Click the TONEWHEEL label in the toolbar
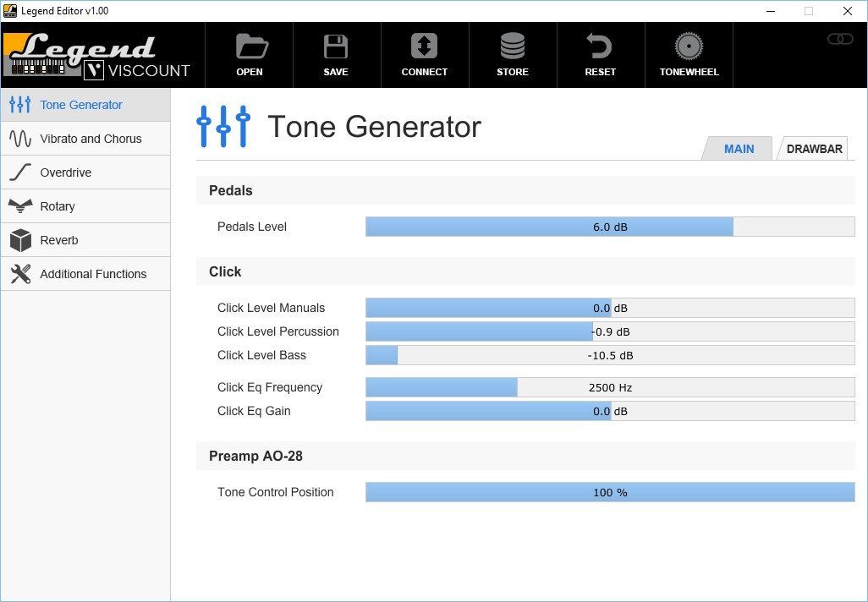The height and width of the screenshot is (602, 868). 689,72
